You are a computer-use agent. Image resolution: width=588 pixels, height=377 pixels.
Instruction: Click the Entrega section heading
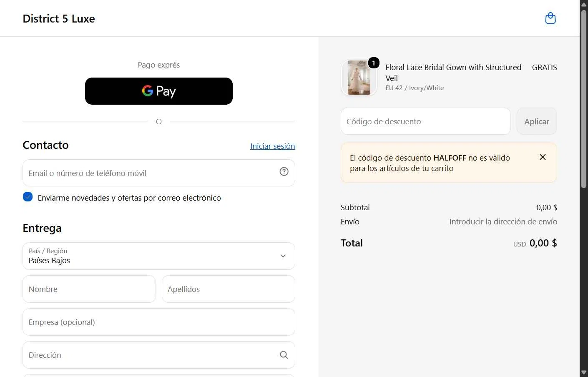42,228
